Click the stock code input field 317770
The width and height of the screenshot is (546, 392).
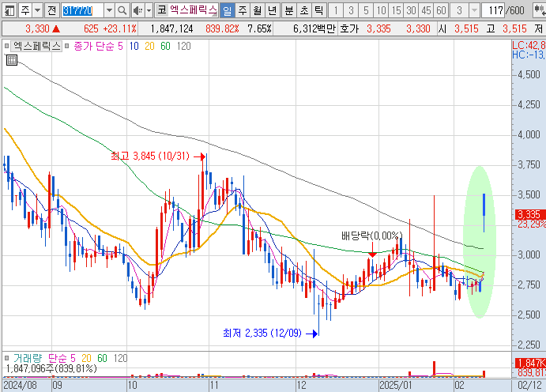[x=82, y=11]
